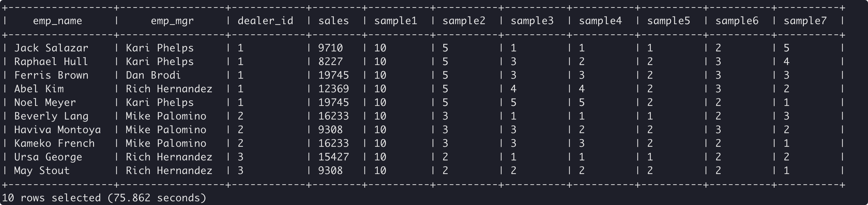This screenshot has width=868, height=205.
Task: Click manager Dan Brodi
Action: (153, 75)
